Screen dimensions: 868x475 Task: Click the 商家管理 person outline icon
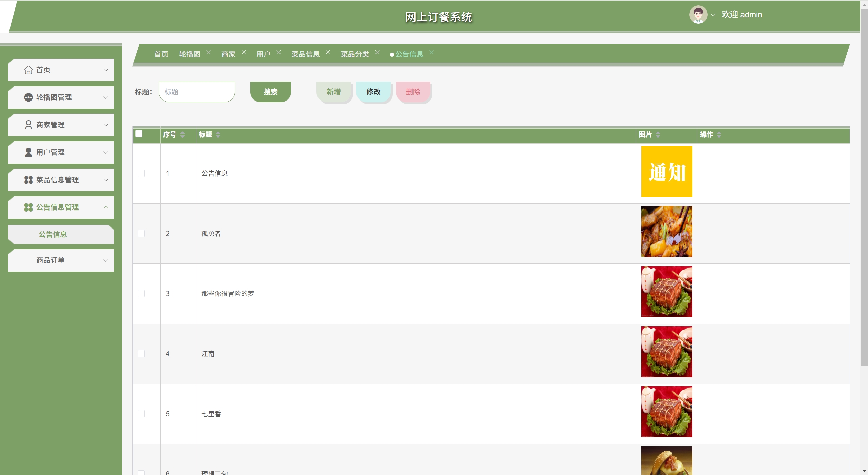[28, 125]
